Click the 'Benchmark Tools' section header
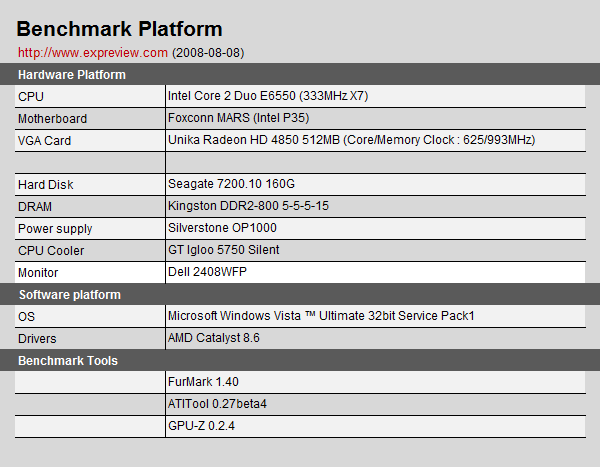600x467 pixels. tap(68, 361)
